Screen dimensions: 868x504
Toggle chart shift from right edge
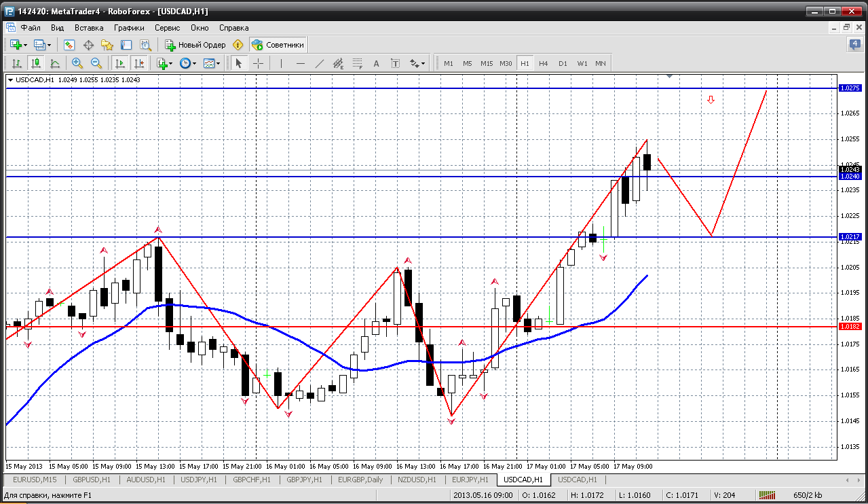(139, 63)
